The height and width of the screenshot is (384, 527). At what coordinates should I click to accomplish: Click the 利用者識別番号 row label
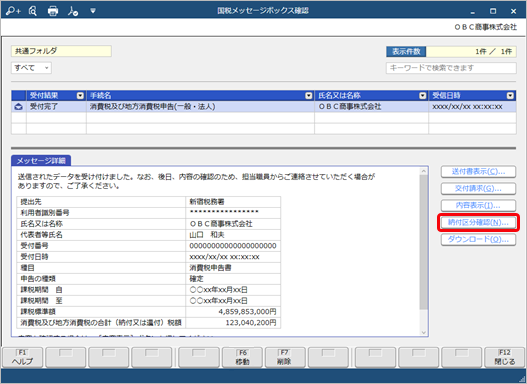pos(45,213)
